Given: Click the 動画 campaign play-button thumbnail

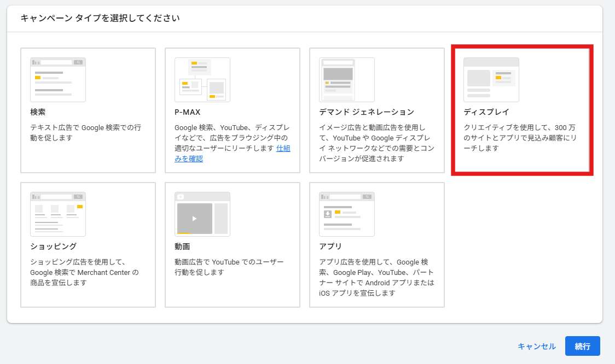Looking at the screenshot, I should pyautogui.click(x=195, y=218).
